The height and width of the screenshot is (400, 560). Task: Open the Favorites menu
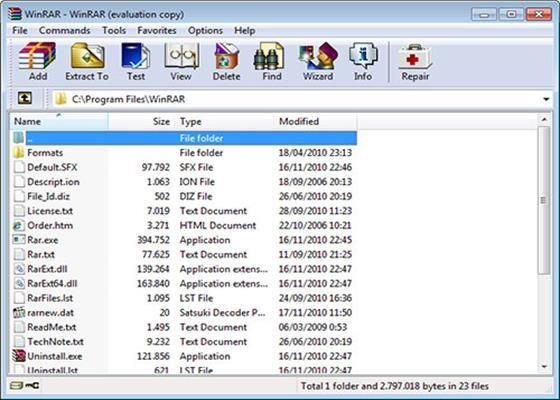point(157,30)
